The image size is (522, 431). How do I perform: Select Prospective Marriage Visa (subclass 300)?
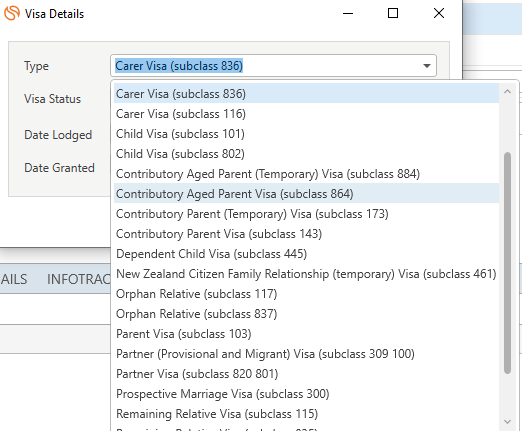306,394
